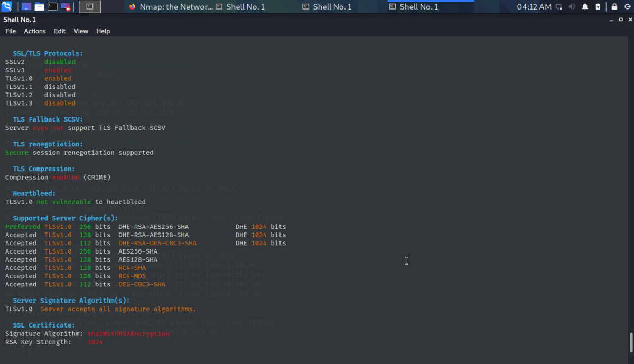Select the boxed terminal workspace button in the panel

(90, 7)
